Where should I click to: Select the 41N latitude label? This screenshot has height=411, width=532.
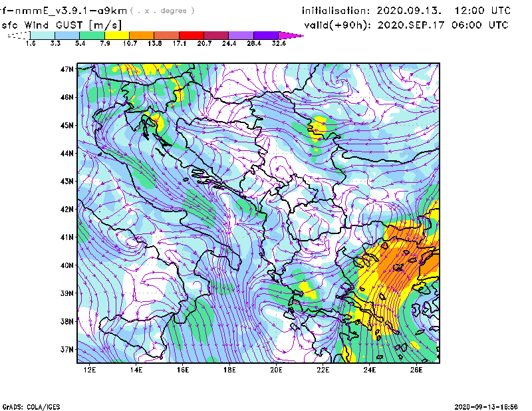click(x=67, y=237)
